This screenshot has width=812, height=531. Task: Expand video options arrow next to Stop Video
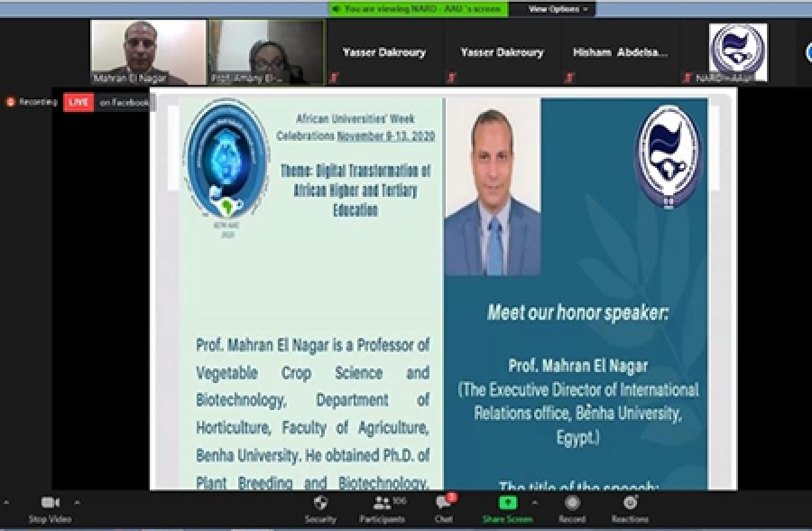(77, 502)
